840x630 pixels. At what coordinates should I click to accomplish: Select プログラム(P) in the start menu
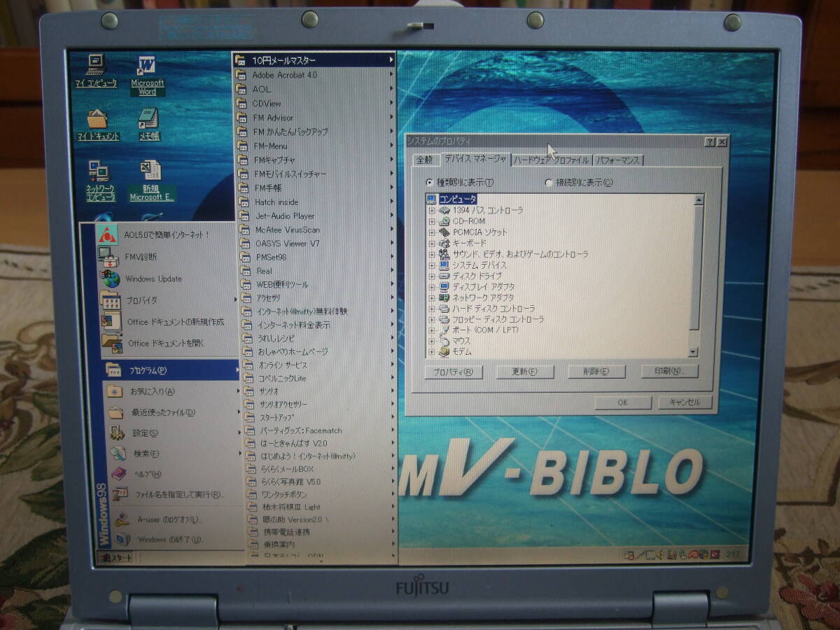171,370
